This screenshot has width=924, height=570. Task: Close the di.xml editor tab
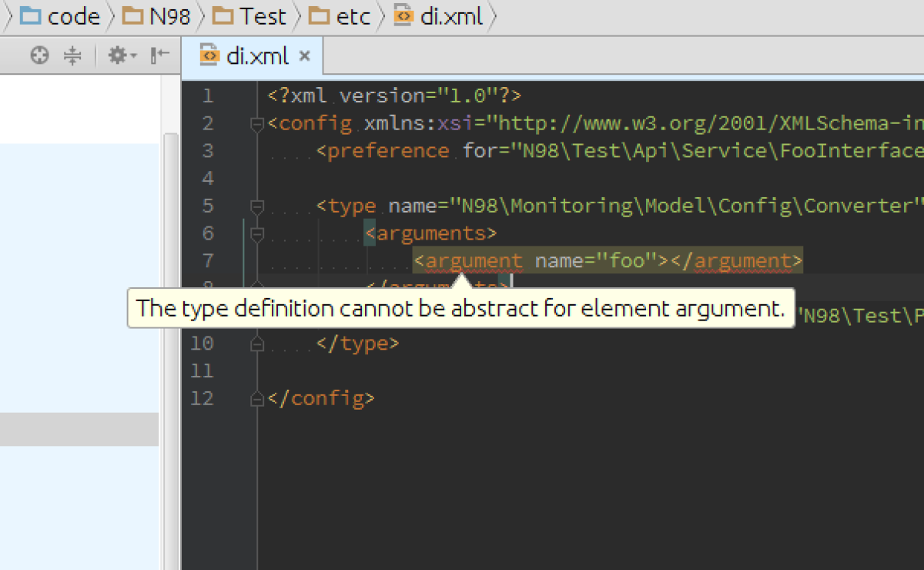[304, 55]
